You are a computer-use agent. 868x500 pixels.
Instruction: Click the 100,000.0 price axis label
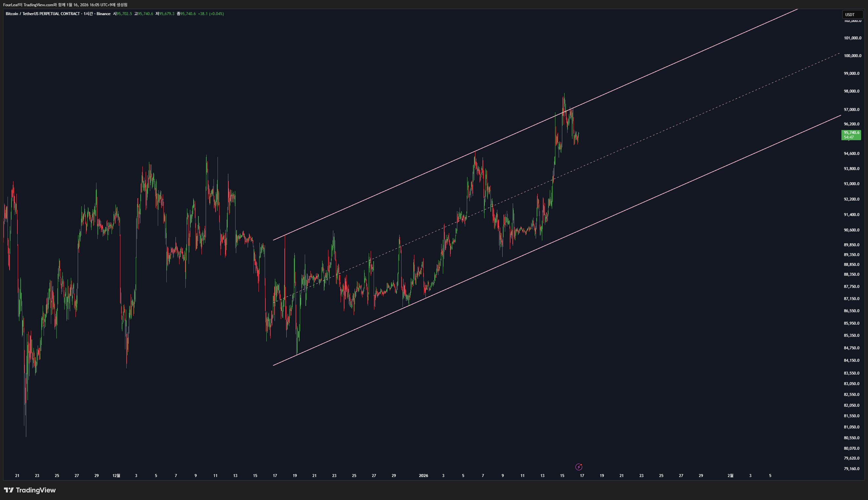853,55
